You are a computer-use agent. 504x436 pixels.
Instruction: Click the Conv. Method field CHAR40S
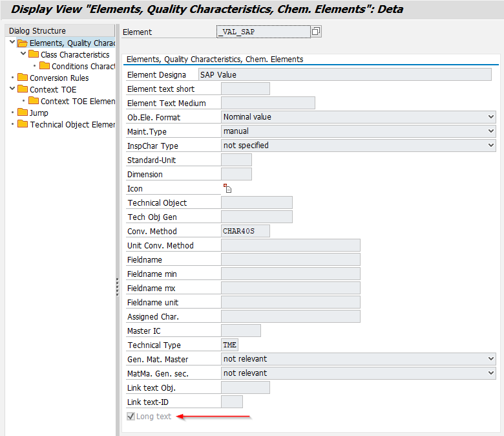tap(245, 232)
